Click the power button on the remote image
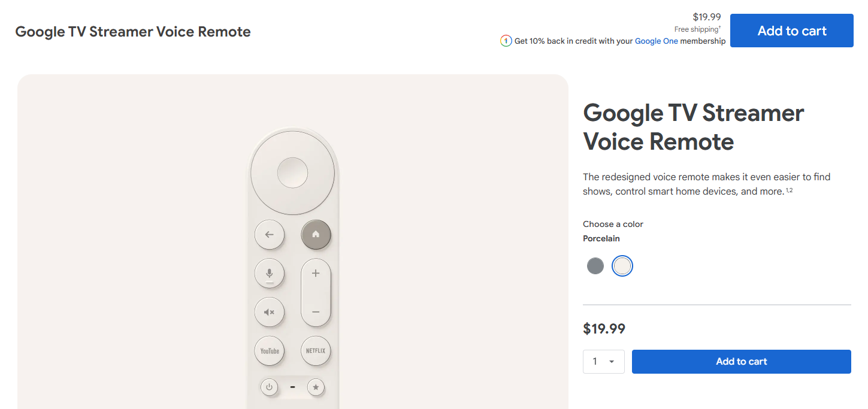 270,387
